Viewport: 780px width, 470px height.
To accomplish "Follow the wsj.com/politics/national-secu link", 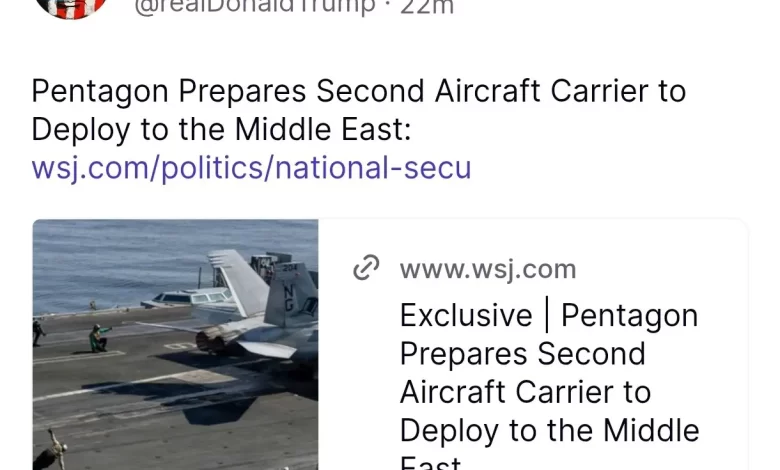I will [251, 168].
